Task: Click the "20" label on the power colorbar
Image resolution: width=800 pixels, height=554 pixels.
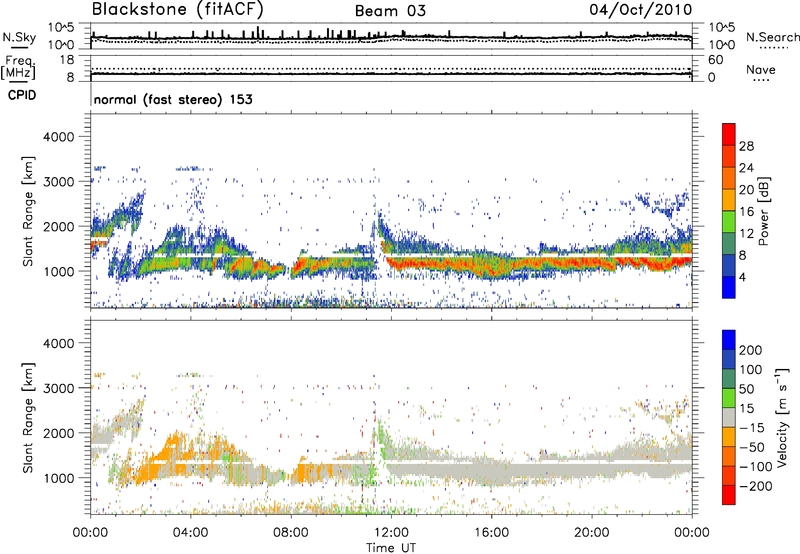Action: coord(746,190)
